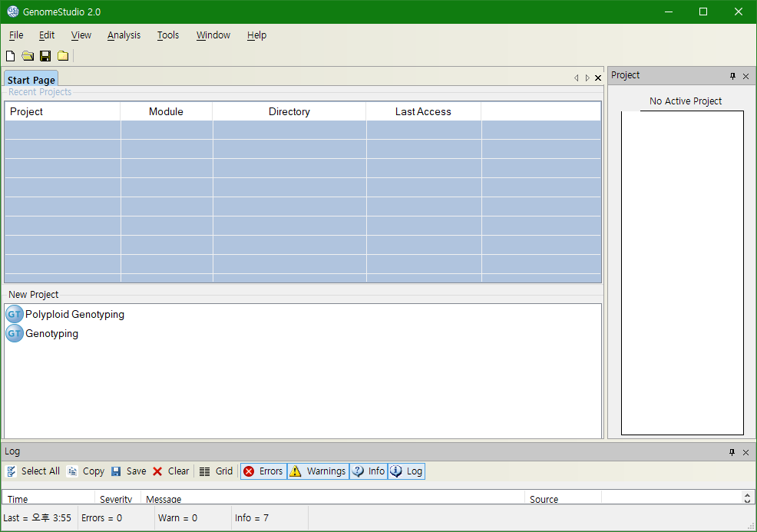Start a Polyploid Genotyping project
Viewport: 757px width, 532px height.
74,314
